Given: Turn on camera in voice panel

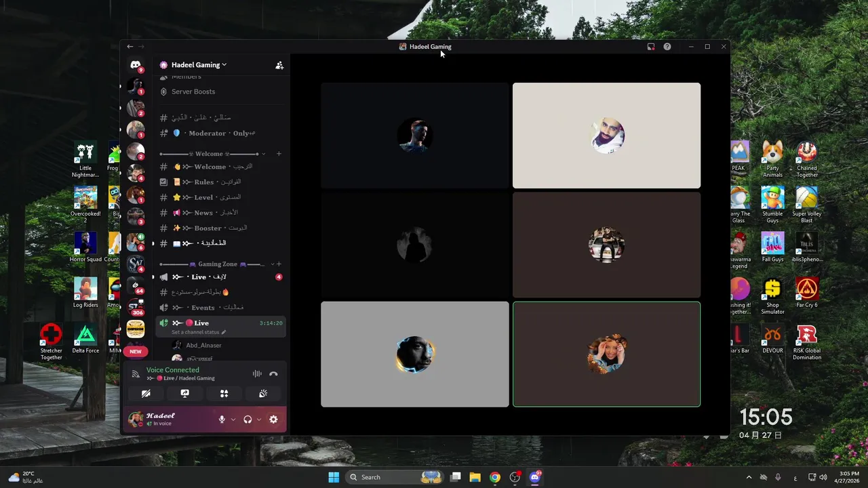Looking at the screenshot, I should tap(146, 394).
